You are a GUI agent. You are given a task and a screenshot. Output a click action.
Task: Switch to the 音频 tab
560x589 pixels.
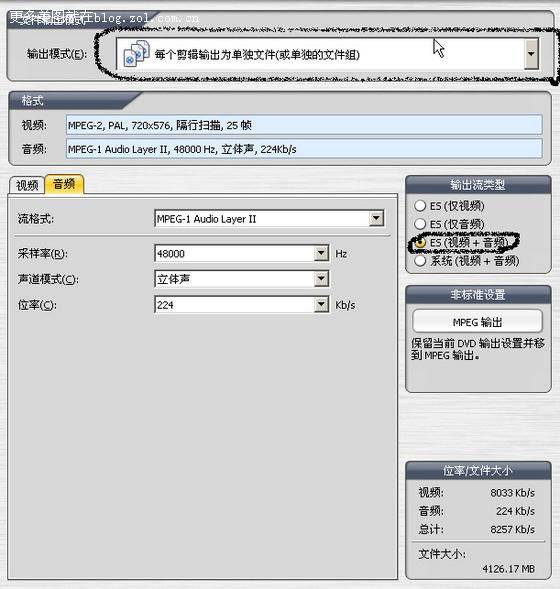point(64,184)
